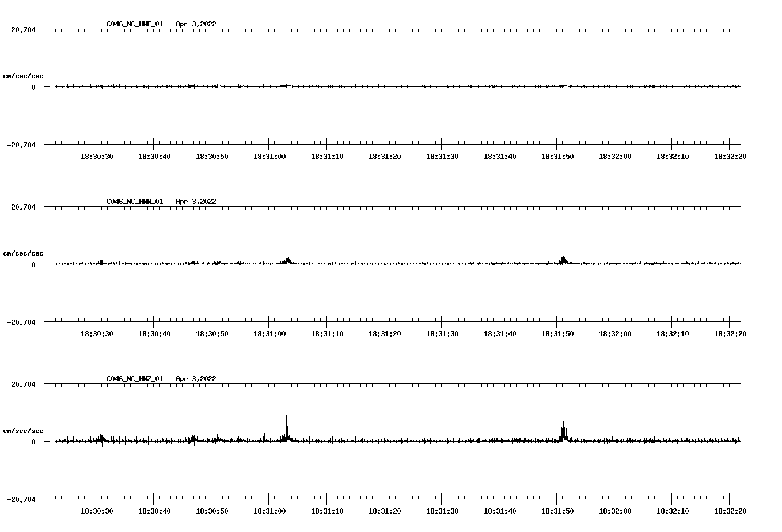
Task: Click the 18:32:10 time label under HNZ plot
Action: [673, 511]
